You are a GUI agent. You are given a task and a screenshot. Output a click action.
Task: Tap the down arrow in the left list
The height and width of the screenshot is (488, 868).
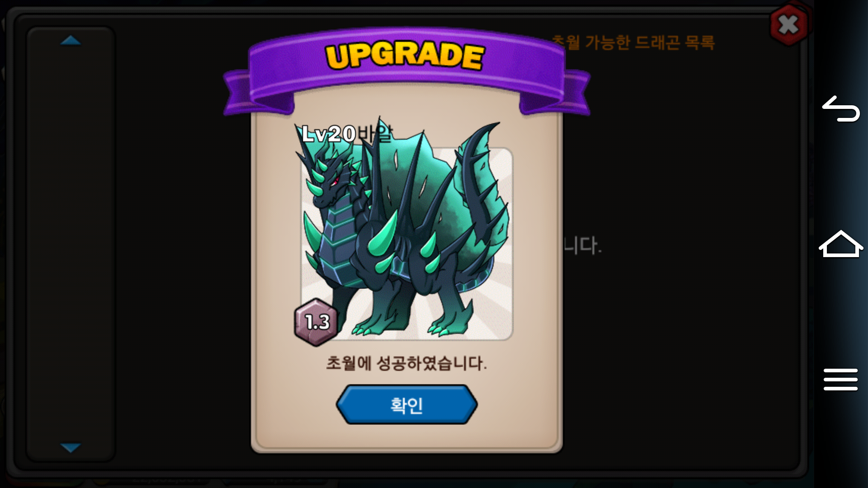[x=71, y=448]
